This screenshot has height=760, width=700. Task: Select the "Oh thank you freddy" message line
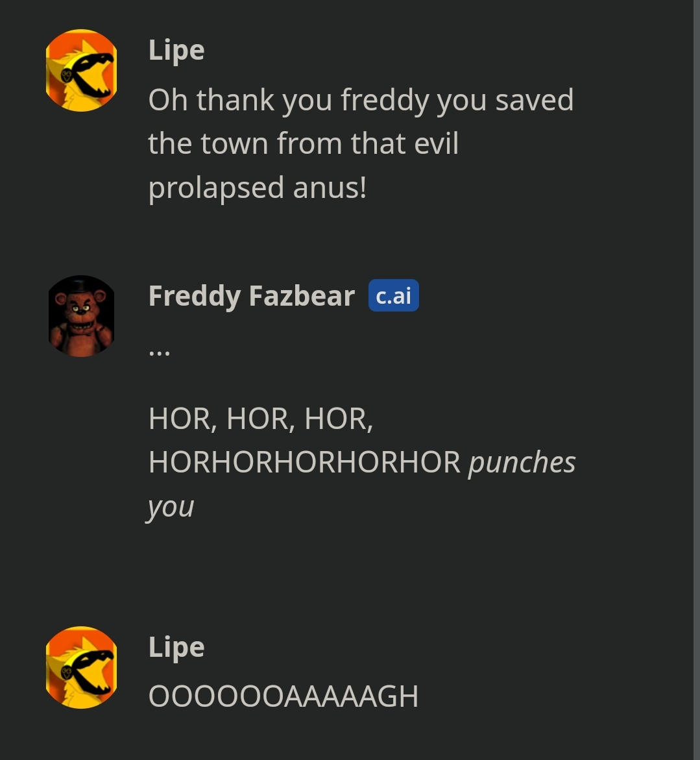[361, 100]
